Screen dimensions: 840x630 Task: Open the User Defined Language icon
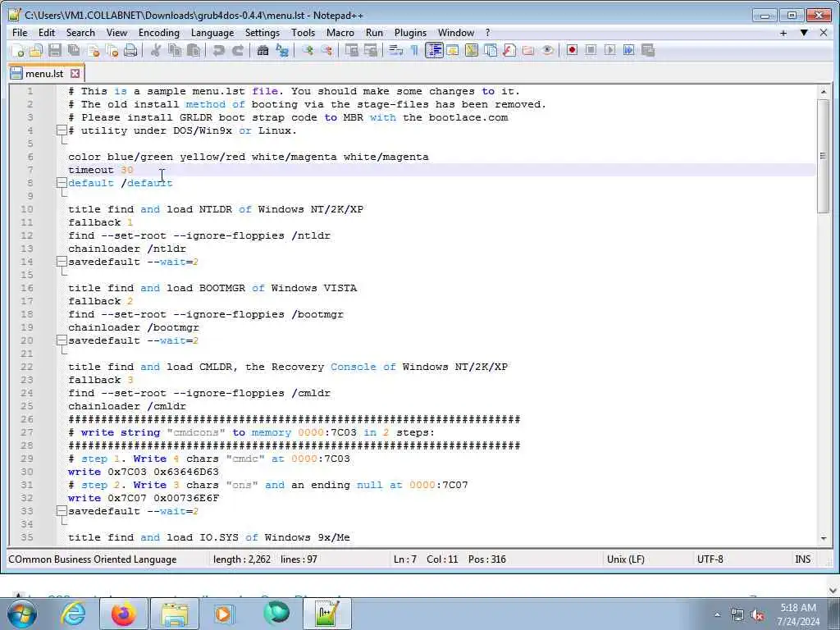pyautogui.click(x=453, y=50)
